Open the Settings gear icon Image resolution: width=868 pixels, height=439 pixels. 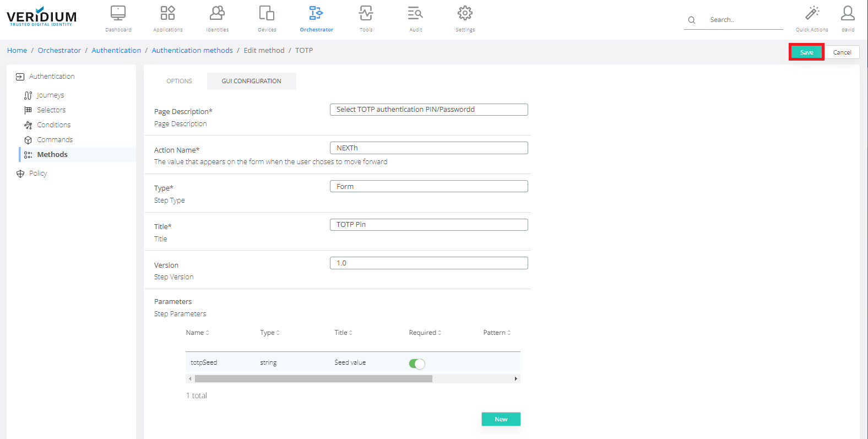tap(465, 13)
